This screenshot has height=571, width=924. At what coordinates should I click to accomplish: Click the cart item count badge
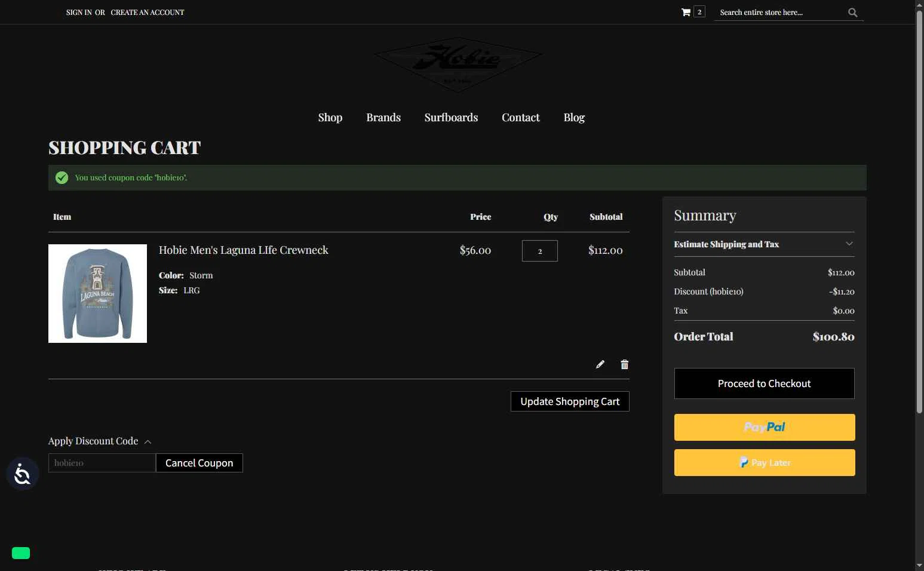tap(699, 12)
